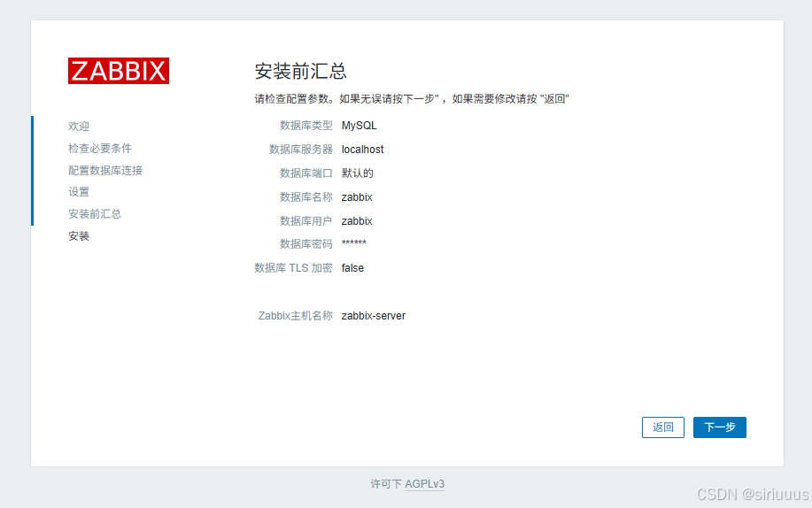Click the 数据库用户 label

pos(306,221)
